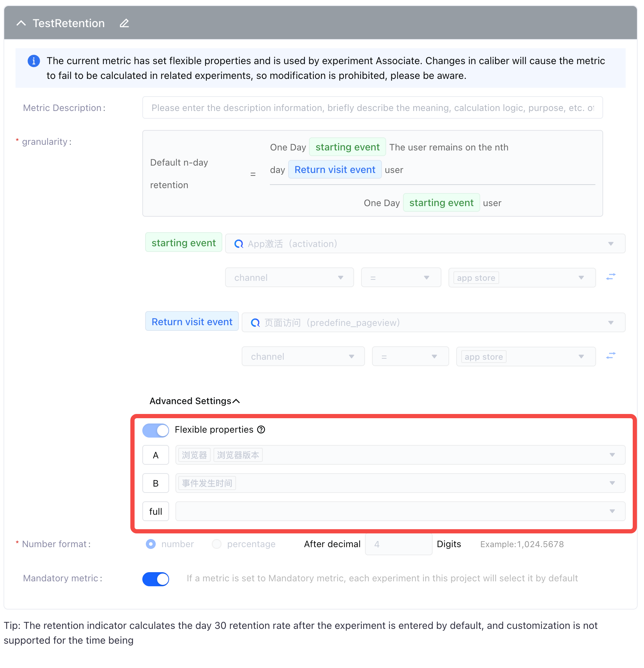Click the Metric Description input field

(x=373, y=108)
